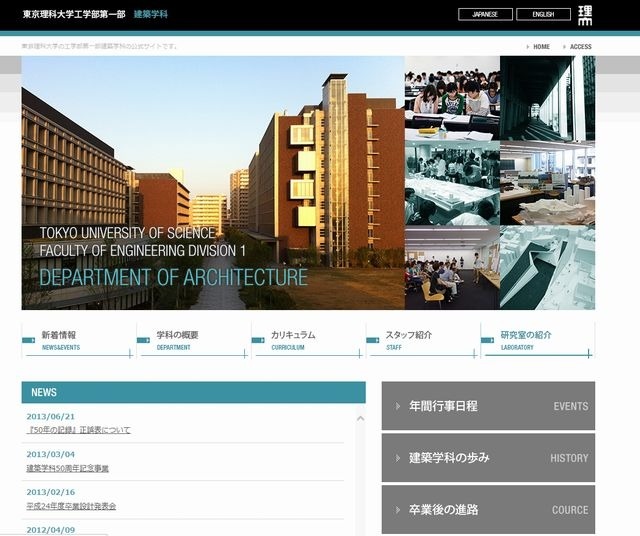Go to the HOME page link
The image size is (640, 536).
[541, 47]
